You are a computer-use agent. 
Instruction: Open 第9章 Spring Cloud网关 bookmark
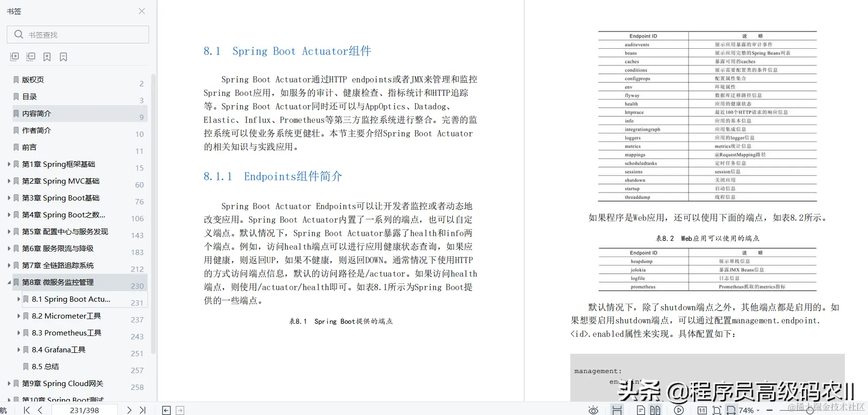coord(63,383)
